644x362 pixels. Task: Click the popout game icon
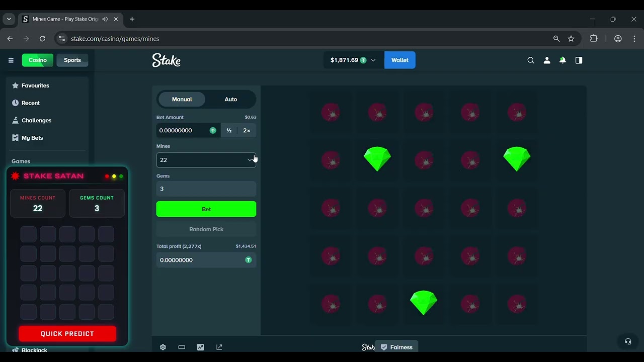pyautogui.click(x=219, y=347)
